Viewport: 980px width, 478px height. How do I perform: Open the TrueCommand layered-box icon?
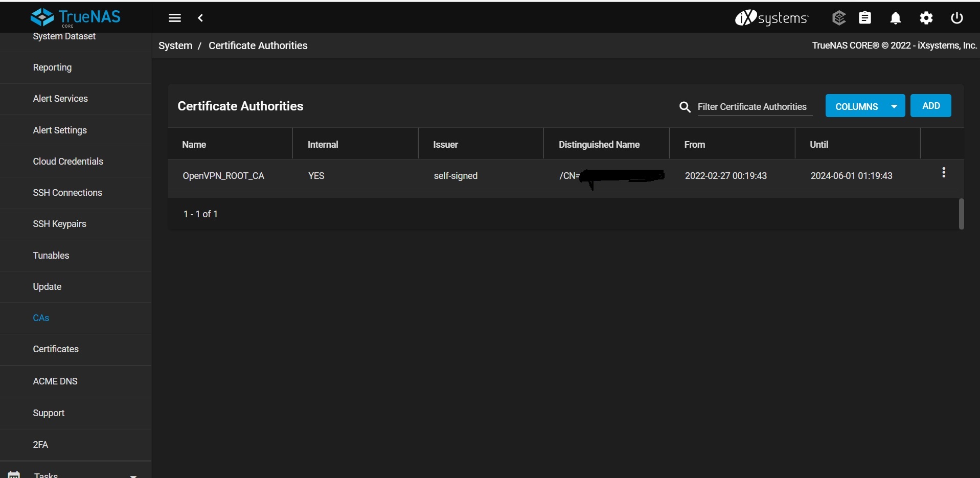point(838,18)
